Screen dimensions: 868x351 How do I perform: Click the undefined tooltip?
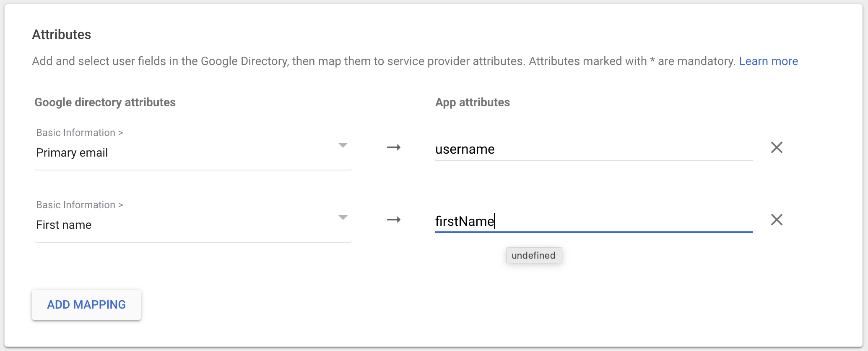[x=533, y=255]
